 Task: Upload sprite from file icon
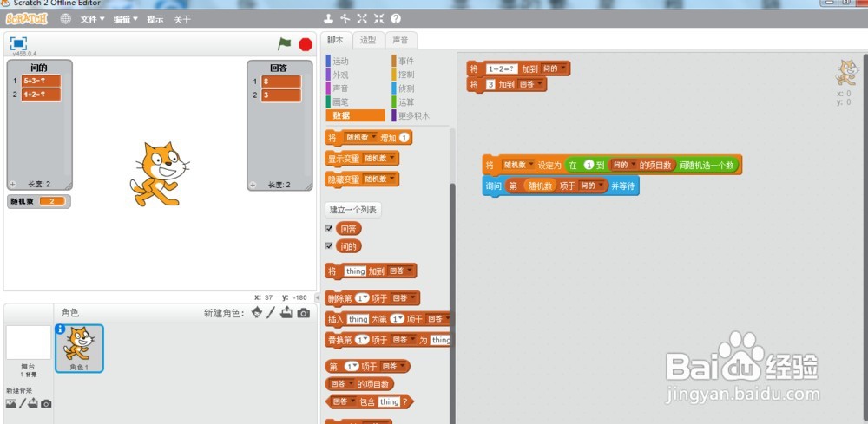(286, 312)
